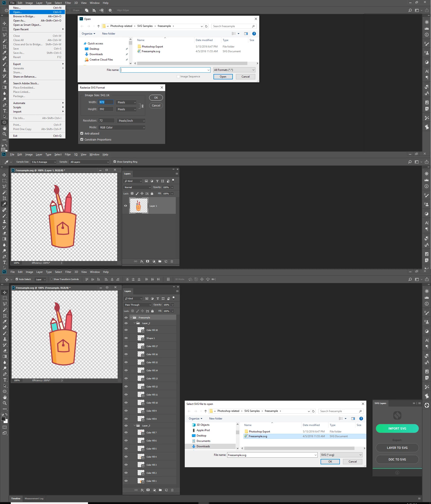The height and width of the screenshot is (504, 431).
Task: Click the add layer style fx icon at bottom of the layers list
Action: tap(142, 490)
